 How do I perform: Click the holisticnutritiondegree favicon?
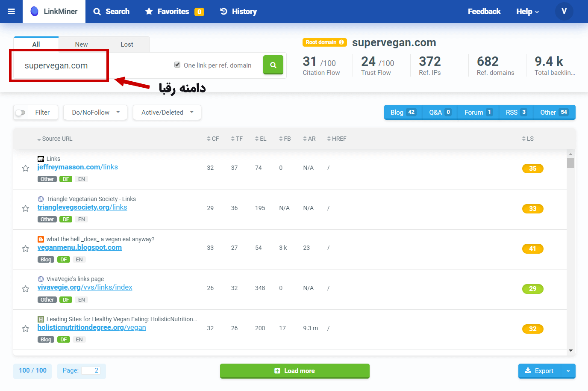click(x=41, y=319)
